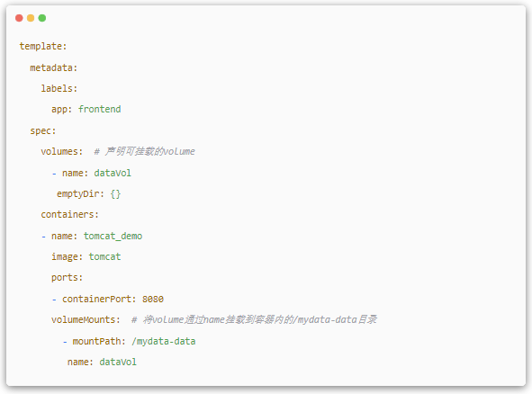Click the green maximize dot

click(42, 18)
